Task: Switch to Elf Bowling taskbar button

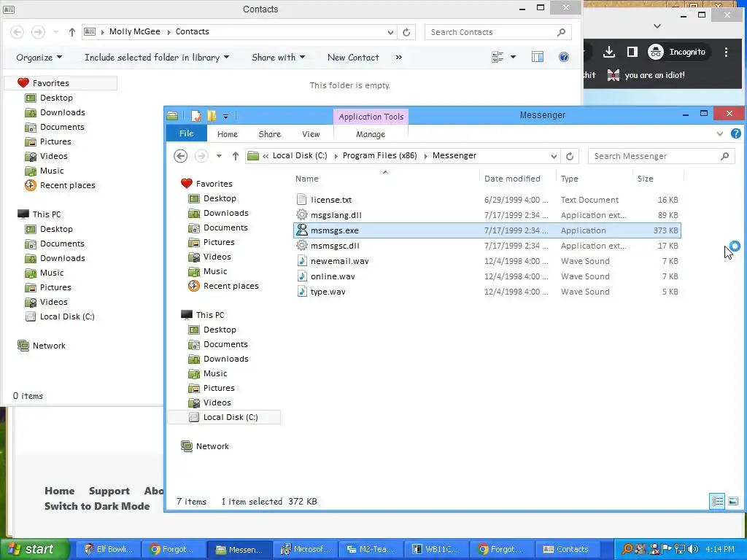Action: click(x=109, y=549)
